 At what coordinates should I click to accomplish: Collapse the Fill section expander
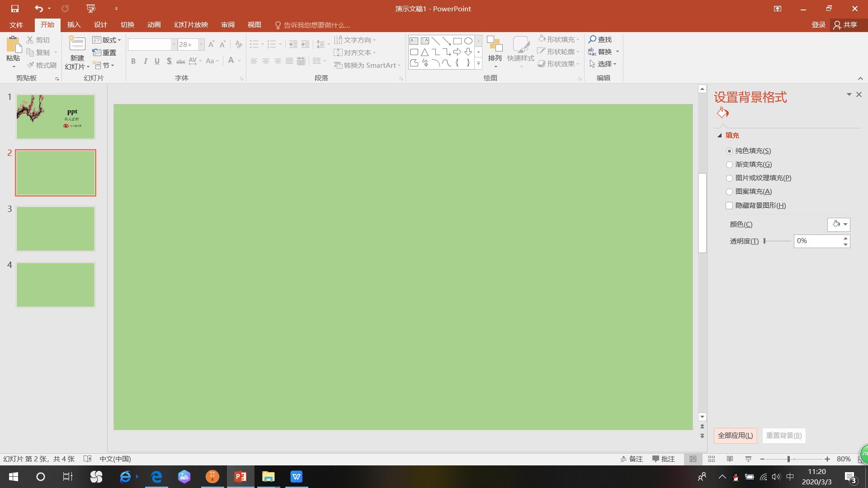point(720,136)
